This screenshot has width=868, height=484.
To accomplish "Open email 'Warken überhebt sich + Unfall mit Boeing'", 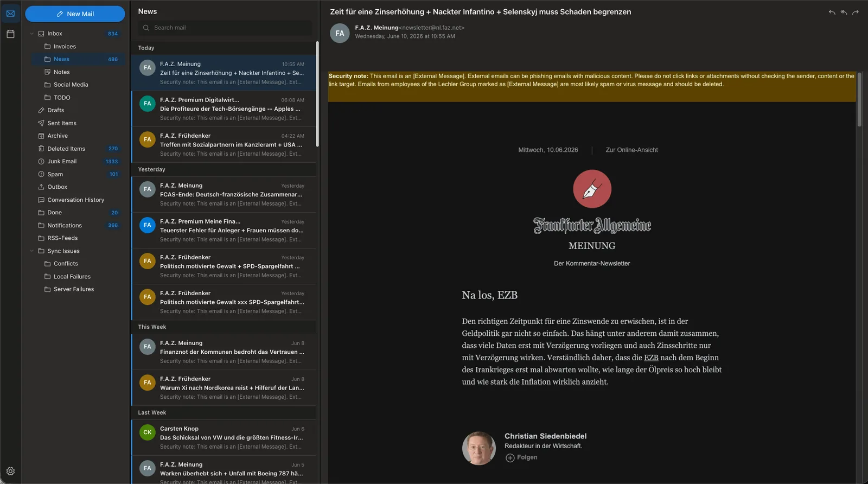I will [224, 470].
